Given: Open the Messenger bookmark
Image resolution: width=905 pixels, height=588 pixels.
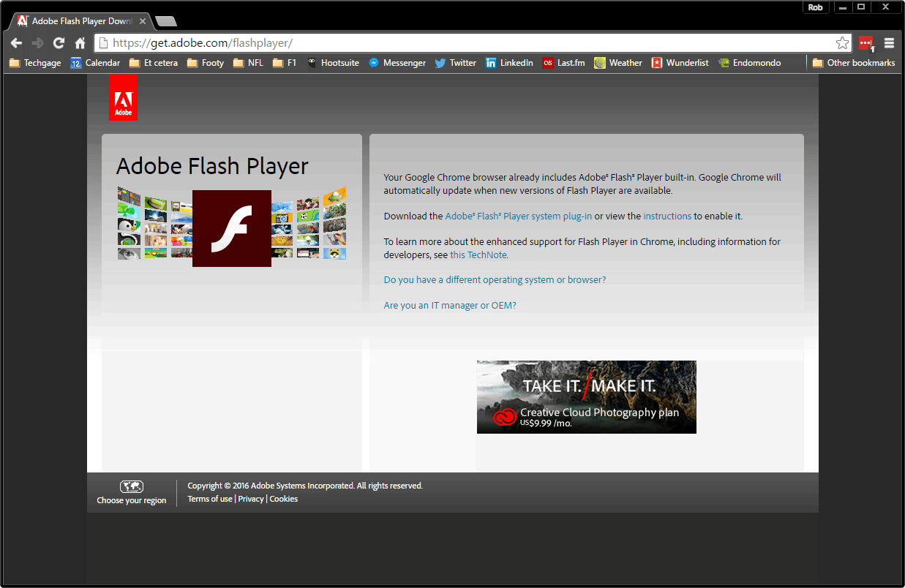Looking at the screenshot, I should (x=397, y=63).
